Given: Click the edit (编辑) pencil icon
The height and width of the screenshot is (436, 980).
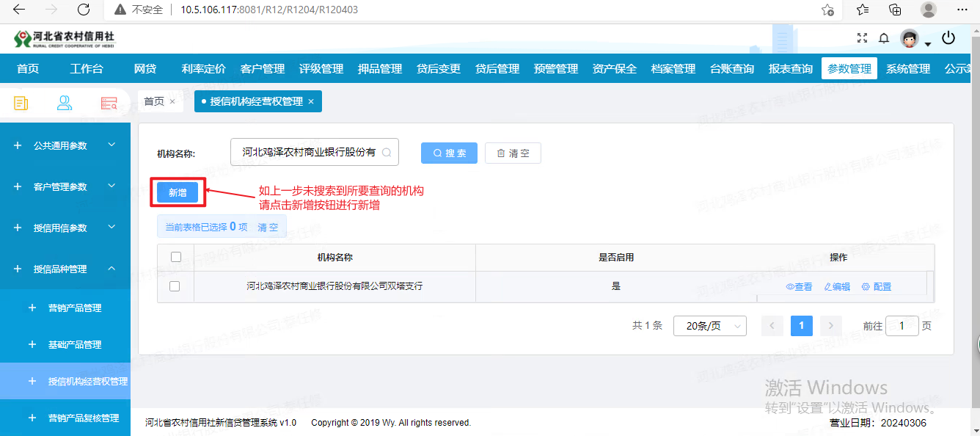Looking at the screenshot, I should [x=836, y=286].
